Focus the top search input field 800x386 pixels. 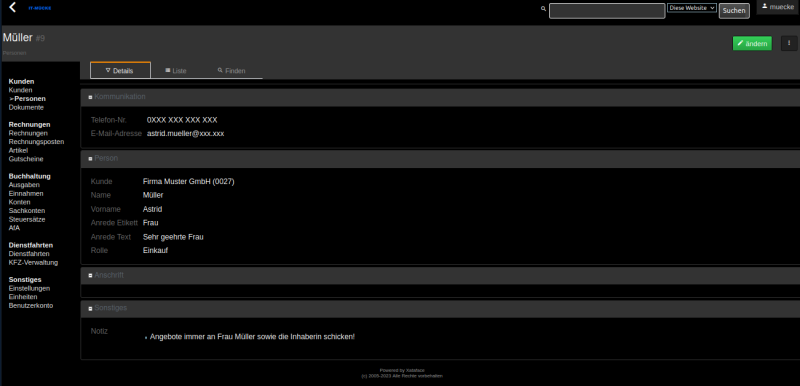(607, 11)
